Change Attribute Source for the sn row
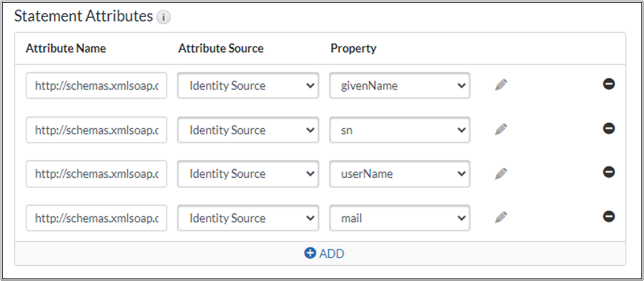644x281 pixels. point(248,130)
